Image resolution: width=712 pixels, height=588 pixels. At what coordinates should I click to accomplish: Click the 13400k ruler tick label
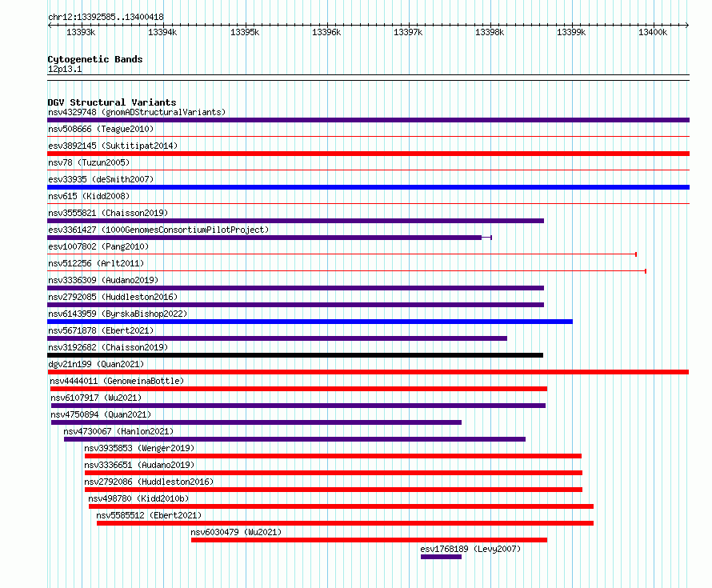pyautogui.click(x=653, y=32)
